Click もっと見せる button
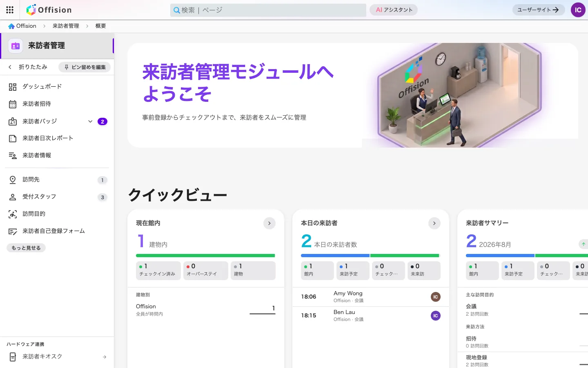 click(26, 248)
